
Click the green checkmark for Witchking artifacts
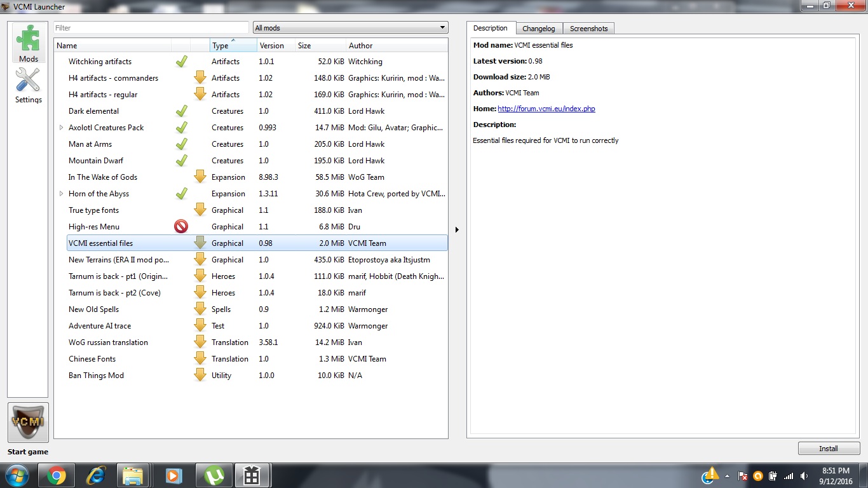[181, 62]
